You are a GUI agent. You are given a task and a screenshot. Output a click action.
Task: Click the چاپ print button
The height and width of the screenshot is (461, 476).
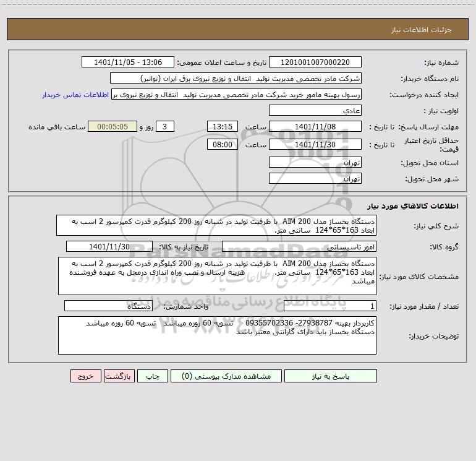[153, 376]
